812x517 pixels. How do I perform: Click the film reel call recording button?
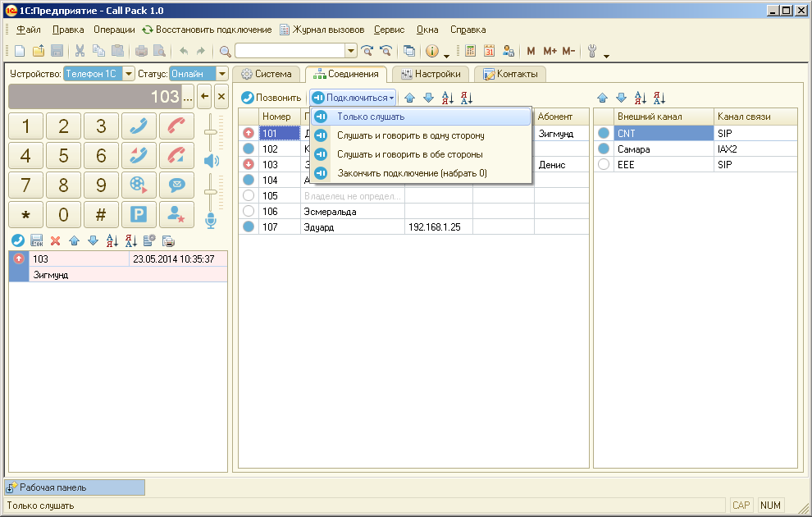coord(139,185)
